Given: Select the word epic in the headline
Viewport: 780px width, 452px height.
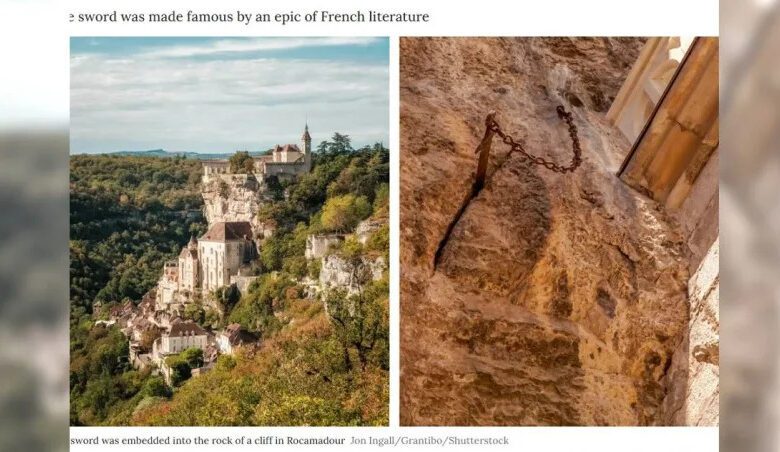Looking at the screenshot, I should coord(288,17).
